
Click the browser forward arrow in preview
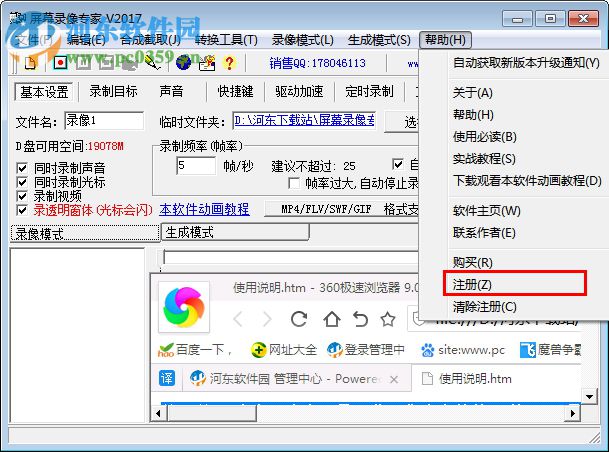(267, 319)
